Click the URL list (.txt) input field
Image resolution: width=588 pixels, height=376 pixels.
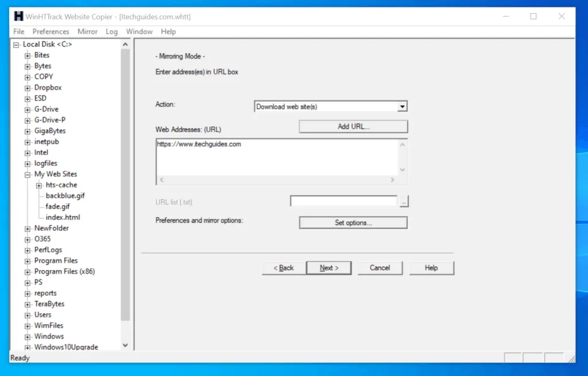tap(343, 201)
